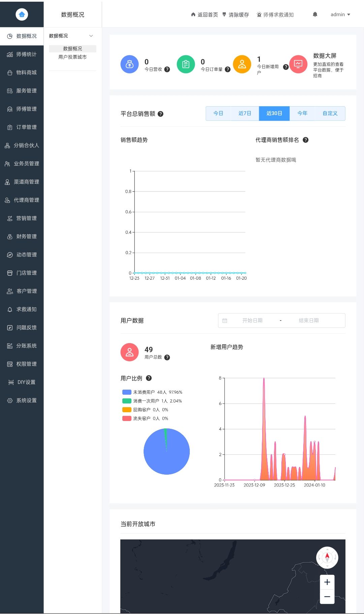The width and height of the screenshot is (364, 616).
Task: Switch sales range to 自定义
Action: 330,113
